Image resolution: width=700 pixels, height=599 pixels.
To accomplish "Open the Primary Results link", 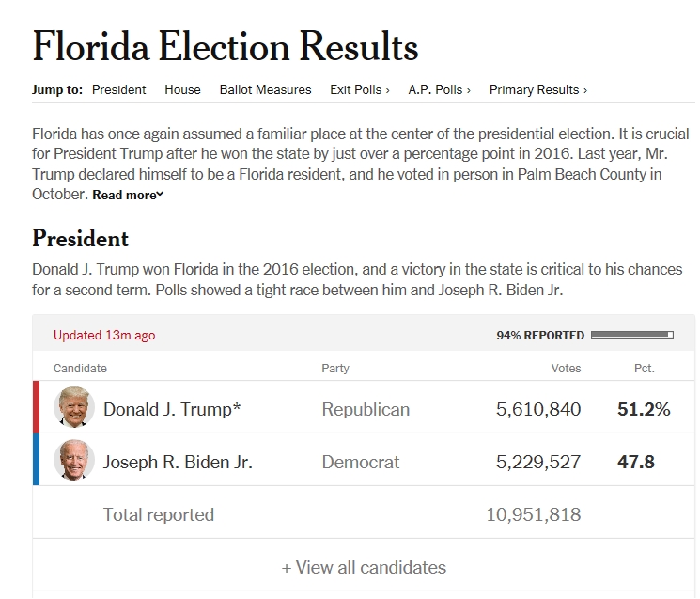I will click(x=537, y=89).
